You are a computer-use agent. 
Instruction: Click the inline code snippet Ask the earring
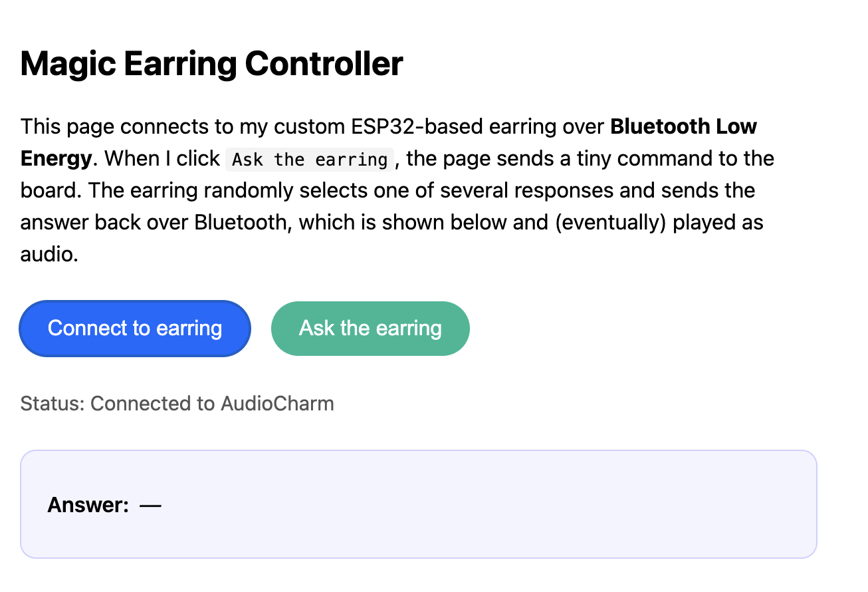coord(308,159)
